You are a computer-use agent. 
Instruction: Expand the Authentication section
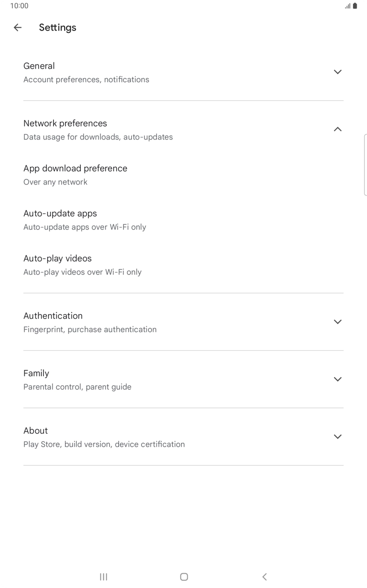click(x=337, y=321)
